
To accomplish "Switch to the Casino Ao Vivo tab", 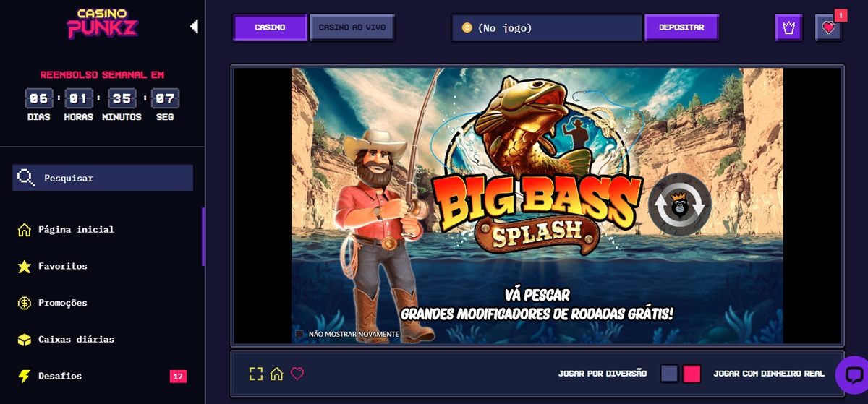I will tap(352, 27).
